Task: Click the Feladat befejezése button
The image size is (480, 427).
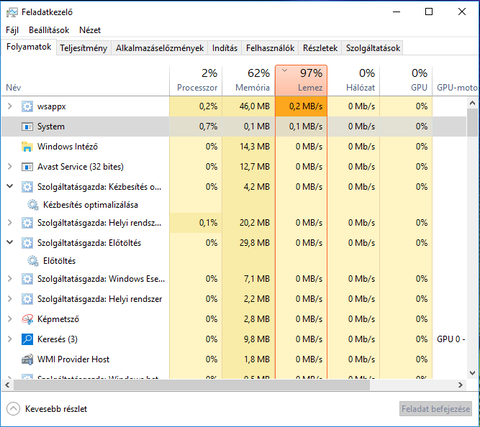Action: click(436, 409)
